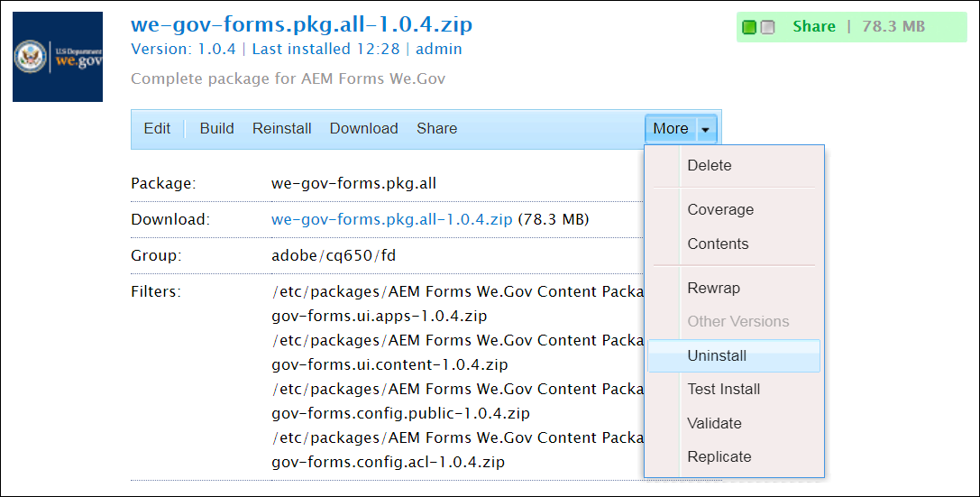Click Share in the package toolbar
Screen dimensions: 980x497
tap(437, 129)
